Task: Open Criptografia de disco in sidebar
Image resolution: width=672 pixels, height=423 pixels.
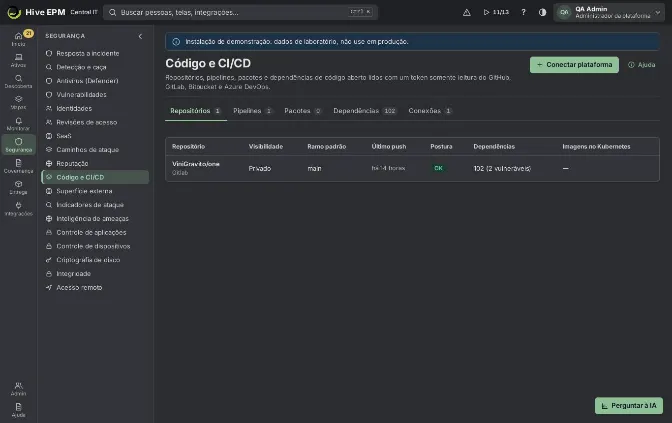Action: pos(95,260)
